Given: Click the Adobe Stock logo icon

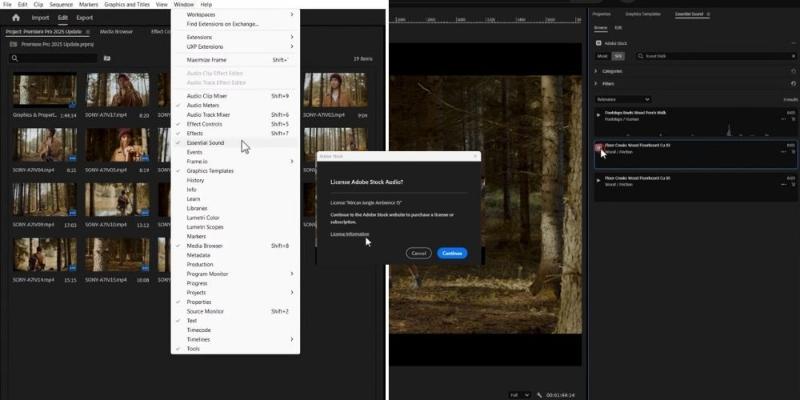Looking at the screenshot, I should click(599, 43).
